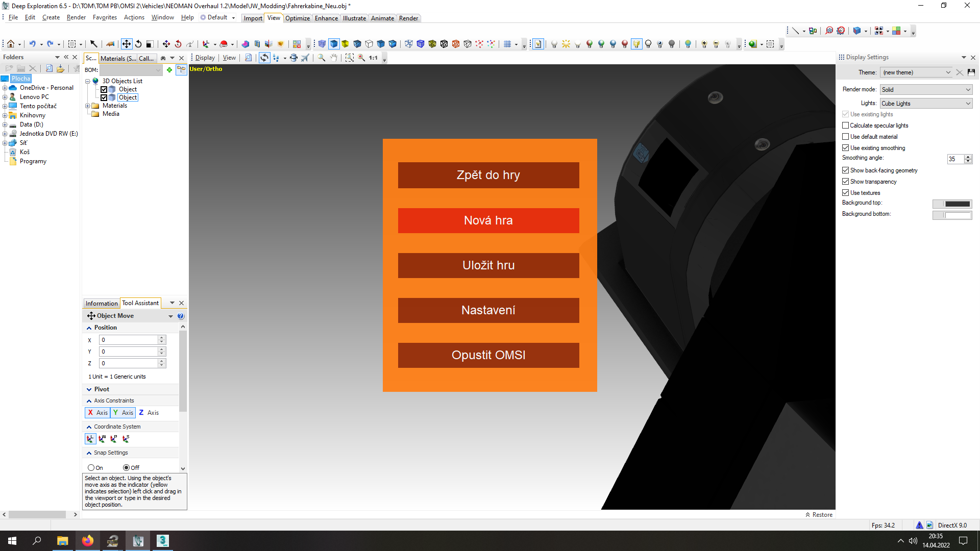Switch to the Optimize tab
Viewport: 980px width, 551px height.
297,18
